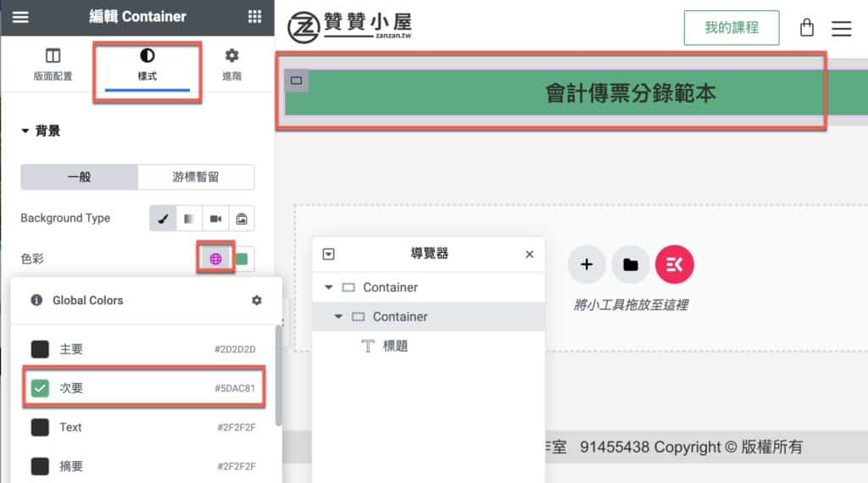Choose video background type
This screenshot has width=868, height=483.
coord(215,219)
